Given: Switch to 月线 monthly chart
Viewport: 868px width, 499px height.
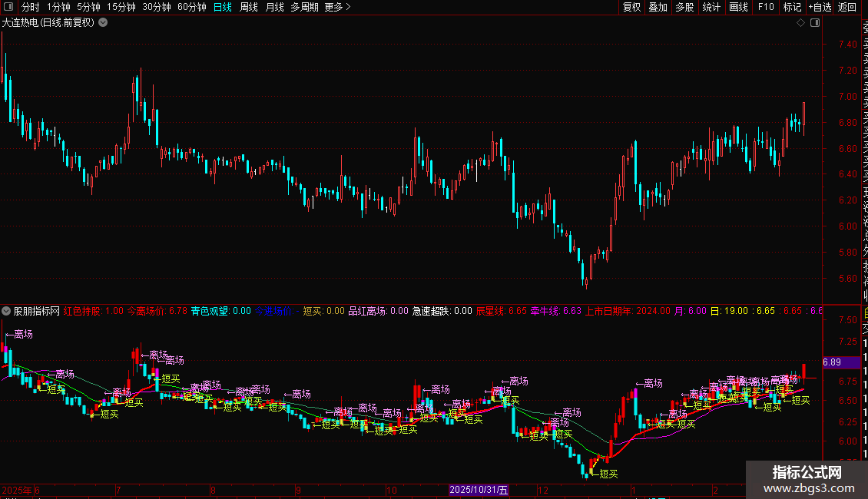Looking at the screenshot, I should click(x=274, y=7).
